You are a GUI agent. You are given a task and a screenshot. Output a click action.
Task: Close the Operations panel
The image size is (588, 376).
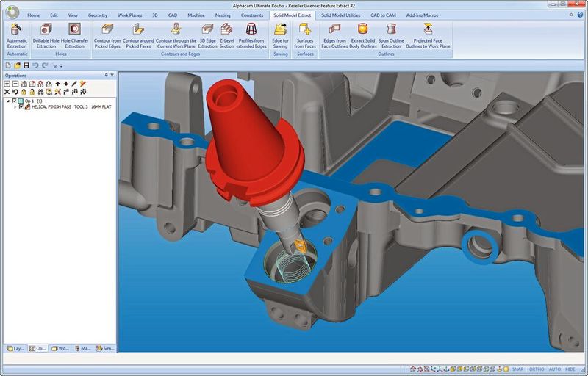(x=112, y=76)
